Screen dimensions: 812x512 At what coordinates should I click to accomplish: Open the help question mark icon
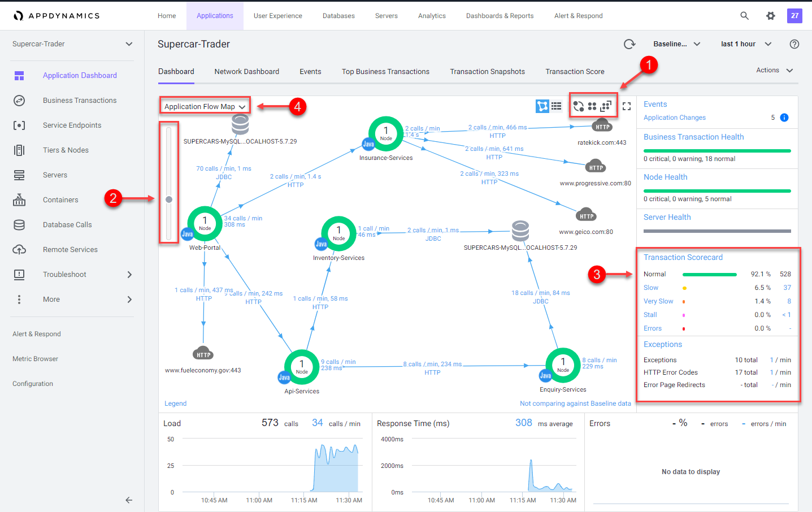[x=794, y=44]
